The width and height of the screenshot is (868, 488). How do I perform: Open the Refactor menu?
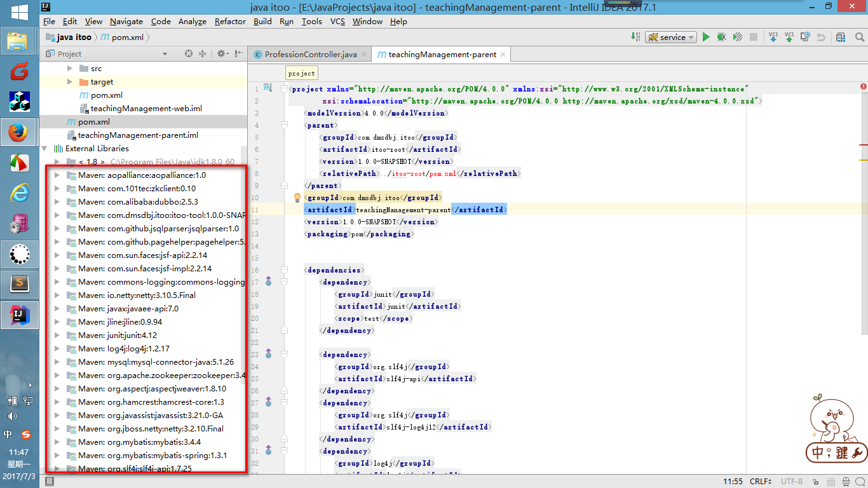pos(230,21)
